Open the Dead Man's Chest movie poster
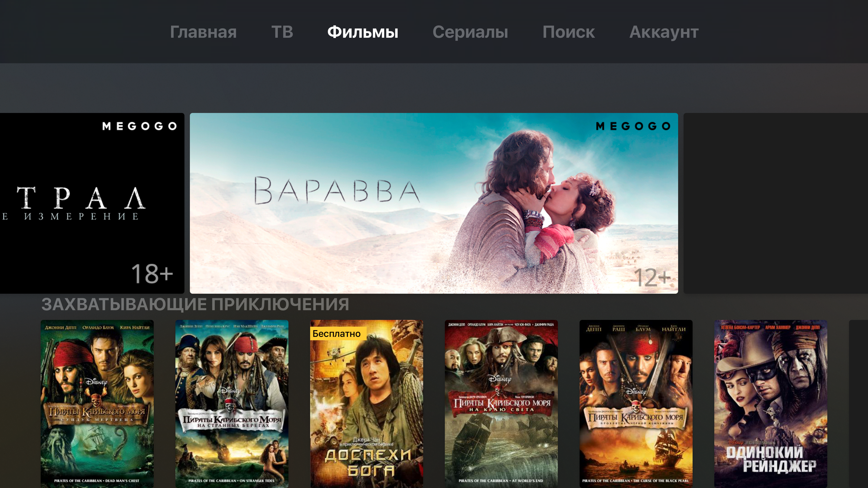This screenshot has height=488, width=868. point(97,404)
